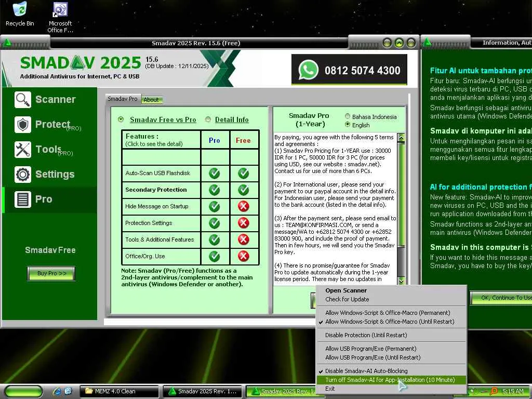The height and width of the screenshot is (399, 532).
Task: Click Pro checkmark for Hide Message on Startup
Action: pos(214,206)
